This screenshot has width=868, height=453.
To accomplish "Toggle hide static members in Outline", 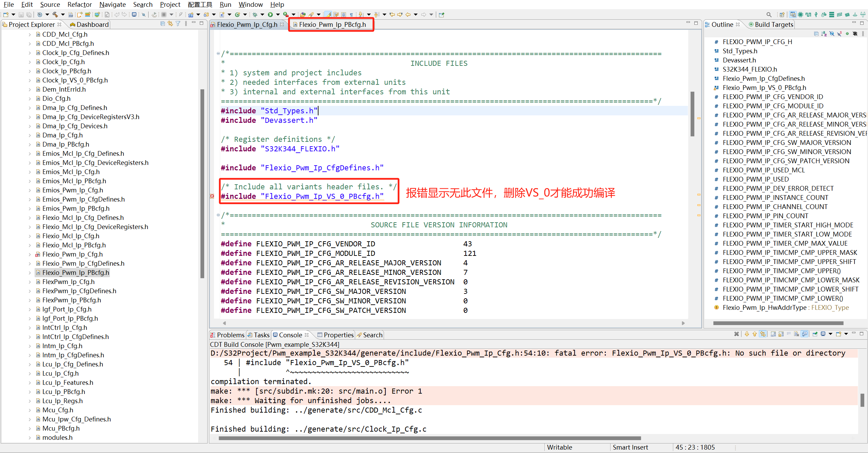I will click(x=840, y=34).
